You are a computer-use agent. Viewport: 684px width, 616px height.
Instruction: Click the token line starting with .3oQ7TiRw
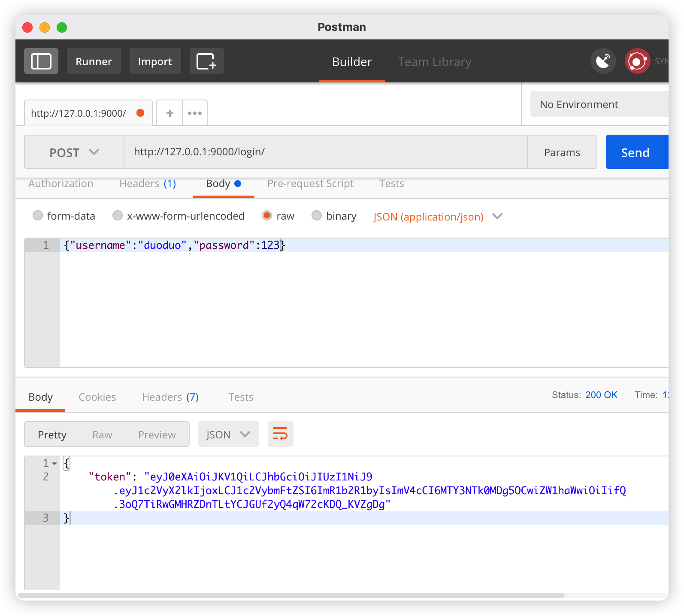coord(252,504)
